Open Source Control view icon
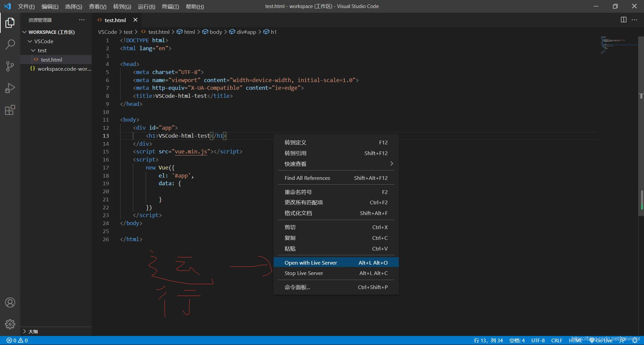644x345 pixels. (10, 66)
